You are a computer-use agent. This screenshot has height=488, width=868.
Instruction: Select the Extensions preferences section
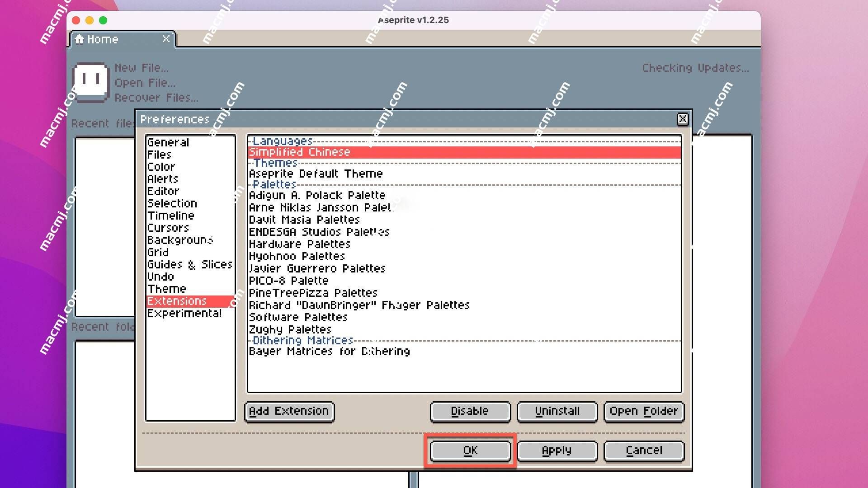[190, 301]
